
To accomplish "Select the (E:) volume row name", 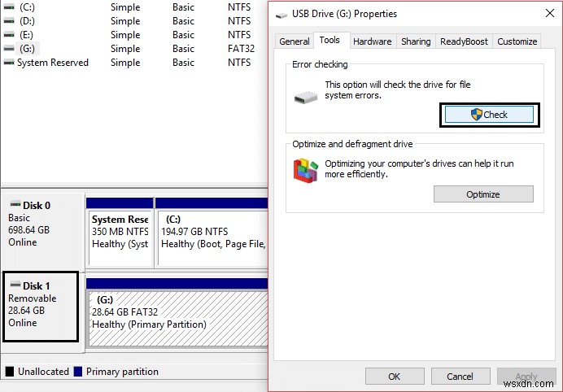I will pos(27,35).
